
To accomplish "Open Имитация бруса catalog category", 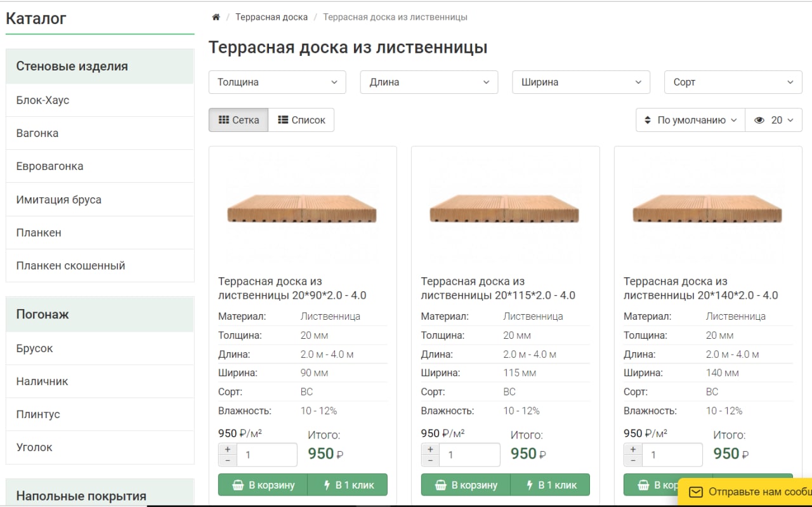I will pyautogui.click(x=100, y=199).
